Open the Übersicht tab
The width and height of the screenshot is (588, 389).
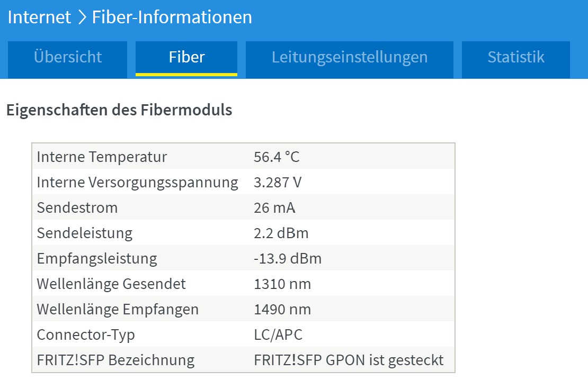67,60
